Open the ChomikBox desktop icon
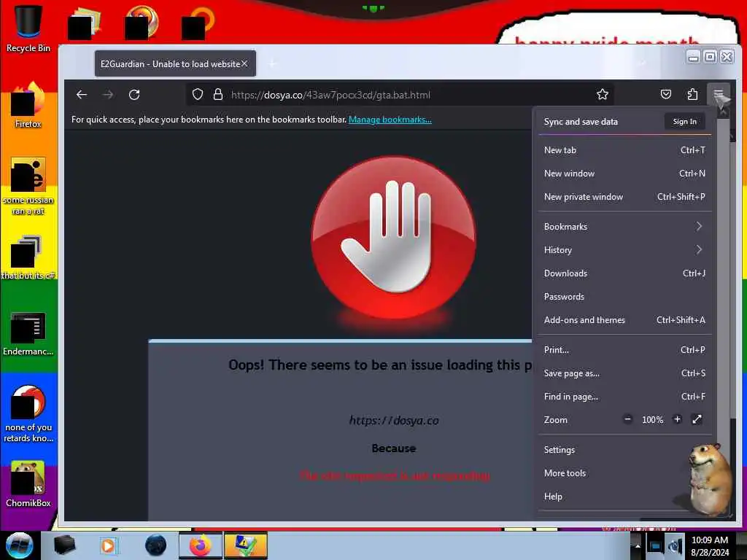 [x=28, y=483]
